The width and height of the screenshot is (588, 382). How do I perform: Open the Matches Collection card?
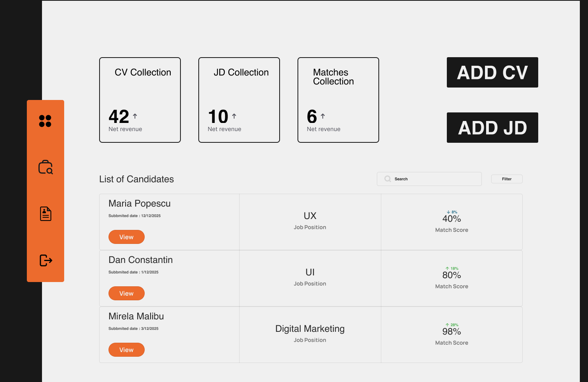(338, 100)
